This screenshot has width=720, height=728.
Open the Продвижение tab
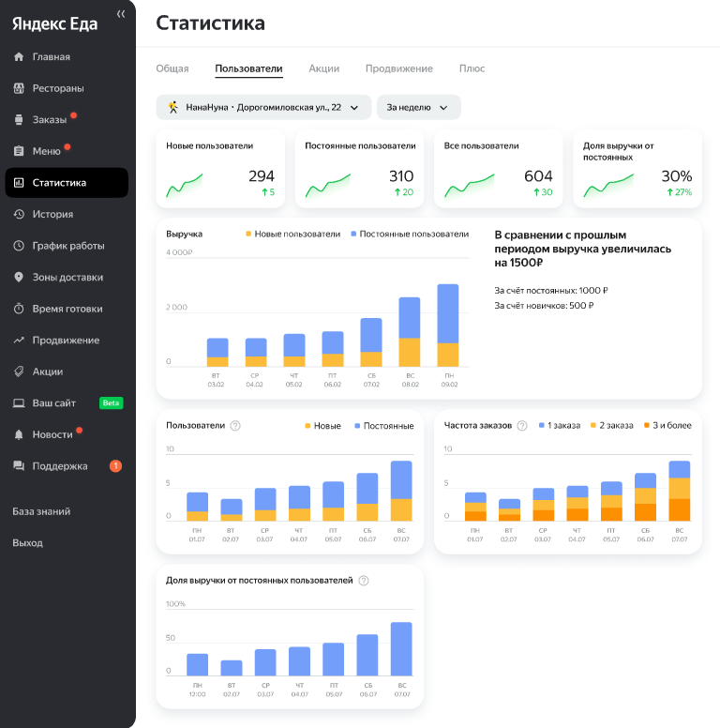399,68
